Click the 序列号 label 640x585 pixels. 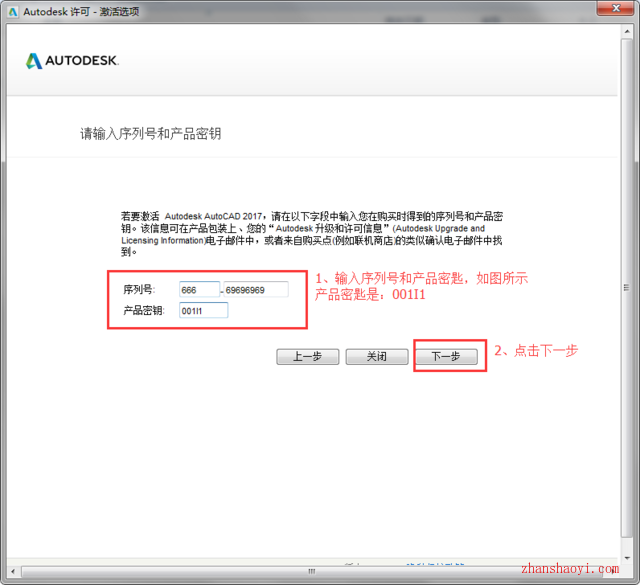coord(139,289)
